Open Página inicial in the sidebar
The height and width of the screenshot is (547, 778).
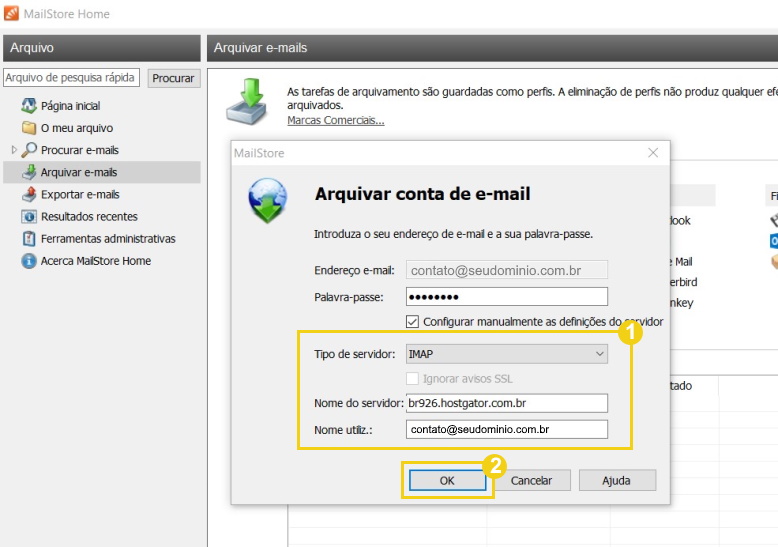(x=70, y=106)
